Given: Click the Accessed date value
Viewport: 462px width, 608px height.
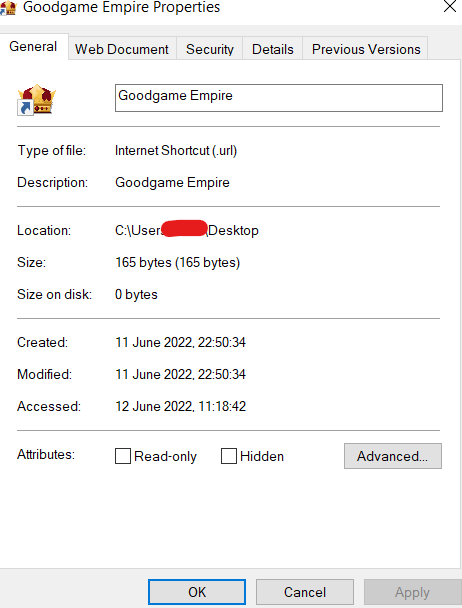Looking at the screenshot, I should click(x=180, y=406).
